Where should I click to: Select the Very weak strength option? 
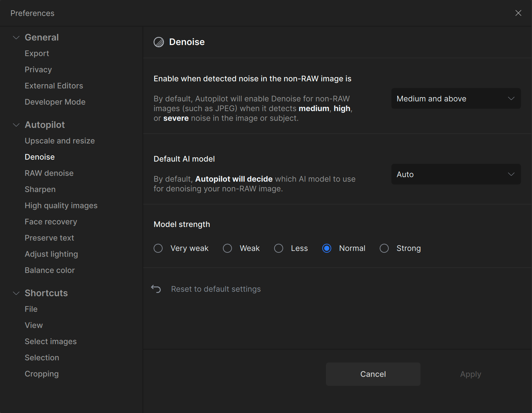pos(158,248)
